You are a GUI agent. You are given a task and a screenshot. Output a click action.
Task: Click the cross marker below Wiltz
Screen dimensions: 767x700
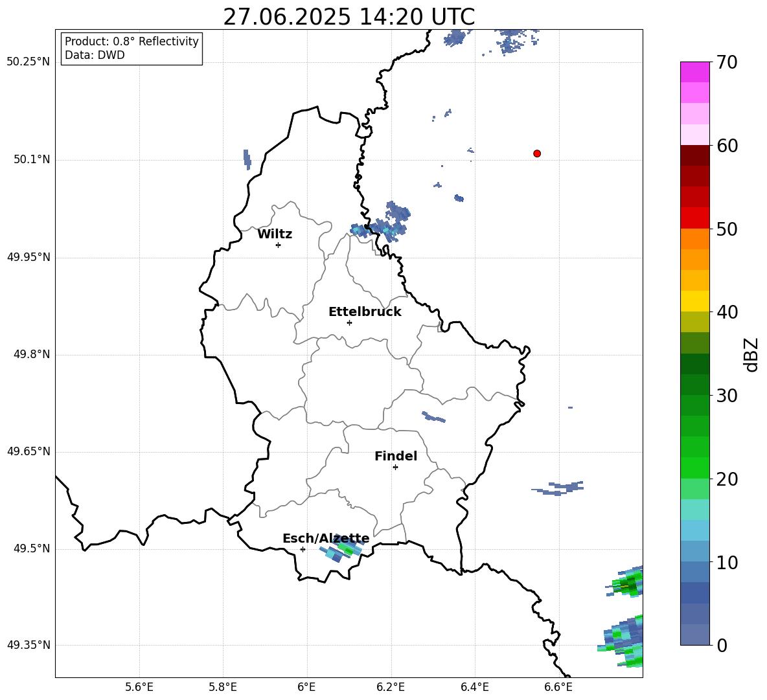279,245
